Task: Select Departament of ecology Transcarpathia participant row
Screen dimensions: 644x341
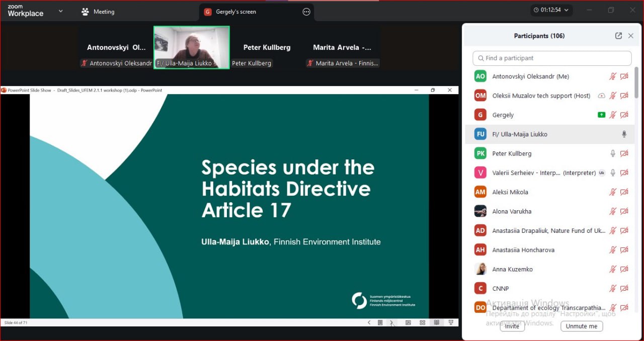Action: click(x=549, y=308)
